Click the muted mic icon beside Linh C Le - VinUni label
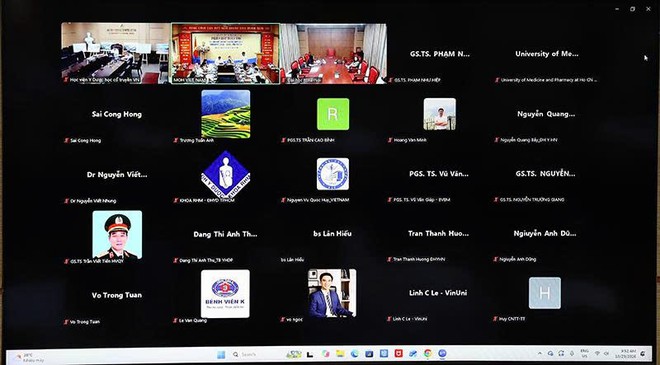 [x=390, y=319]
